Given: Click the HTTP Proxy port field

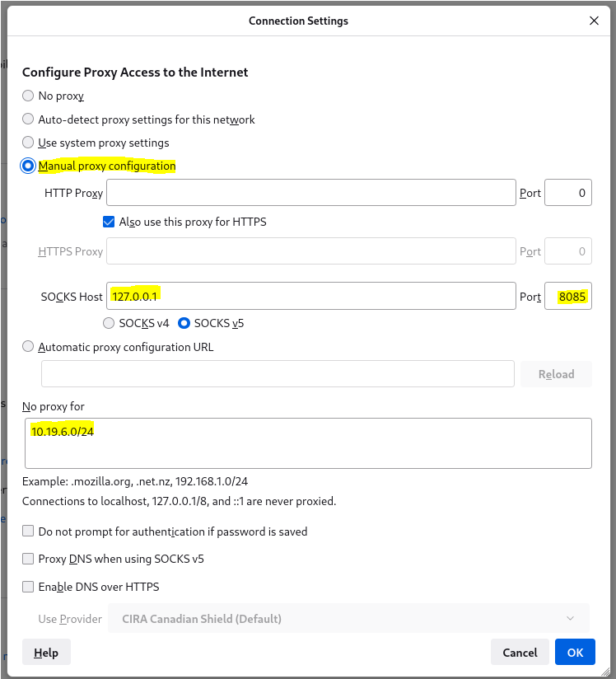Looking at the screenshot, I should 568,193.
